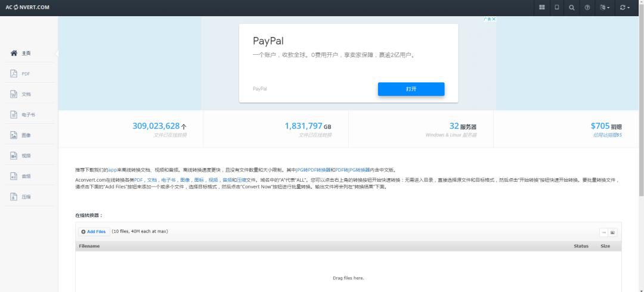Follow the 音频 link in description paragraph
This screenshot has width=644, height=292.
pos(227,180)
